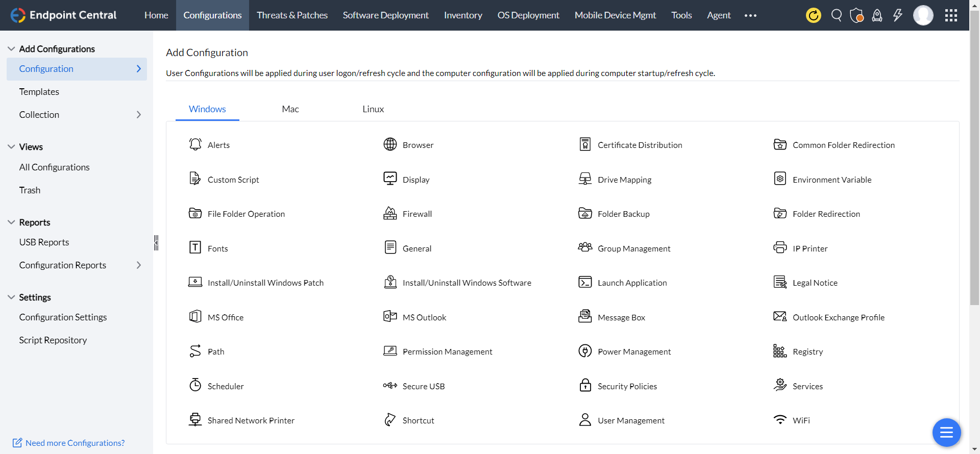Select the Scheduler clock icon

point(195,385)
